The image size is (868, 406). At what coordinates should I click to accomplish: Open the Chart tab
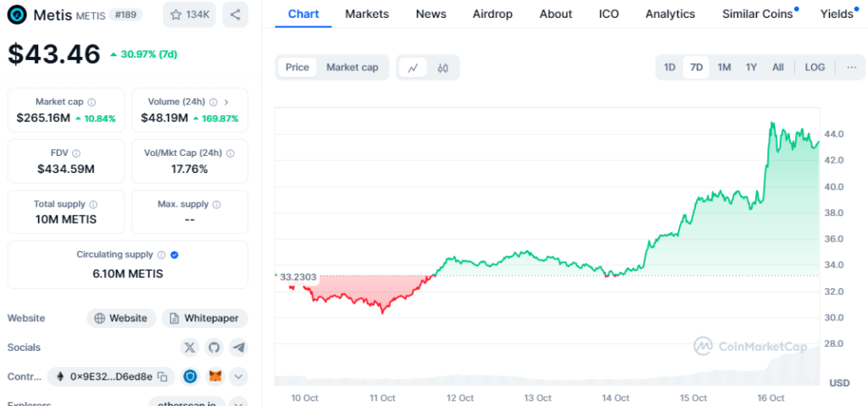[x=303, y=14]
